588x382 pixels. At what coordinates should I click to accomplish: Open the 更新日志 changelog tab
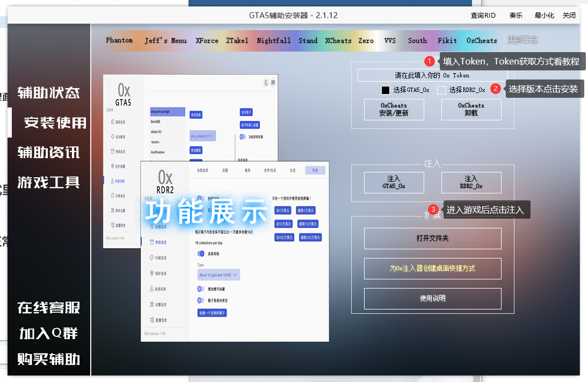(x=522, y=40)
